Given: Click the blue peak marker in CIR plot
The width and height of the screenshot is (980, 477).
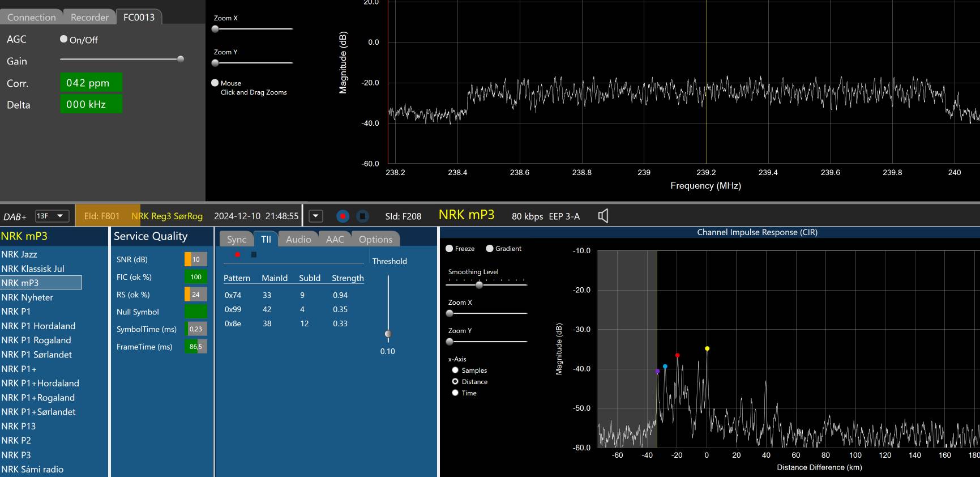Looking at the screenshot, I should pos(665,367).
